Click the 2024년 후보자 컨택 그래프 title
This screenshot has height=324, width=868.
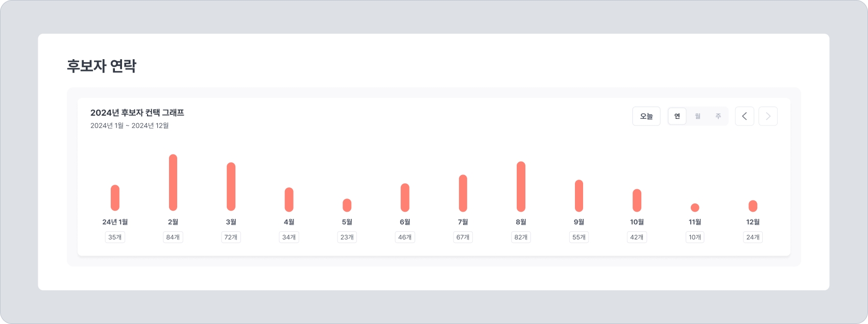click(x=137, y=113)
